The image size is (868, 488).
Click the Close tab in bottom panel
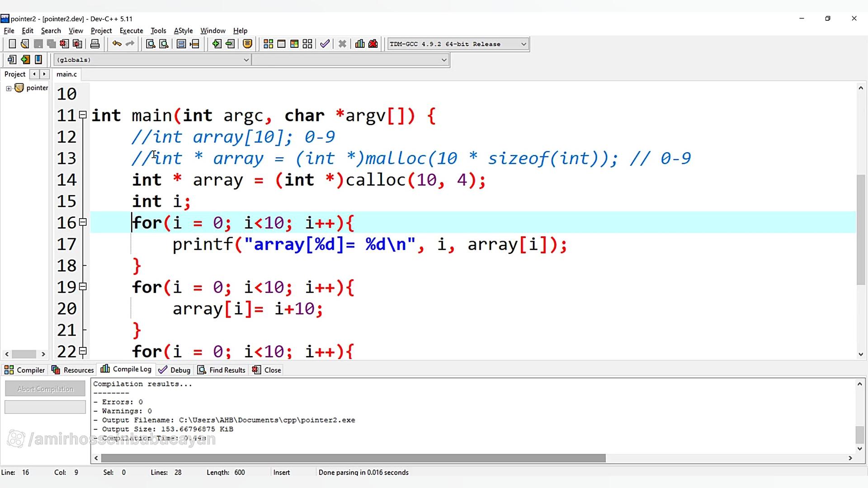[x=267, y=370]
